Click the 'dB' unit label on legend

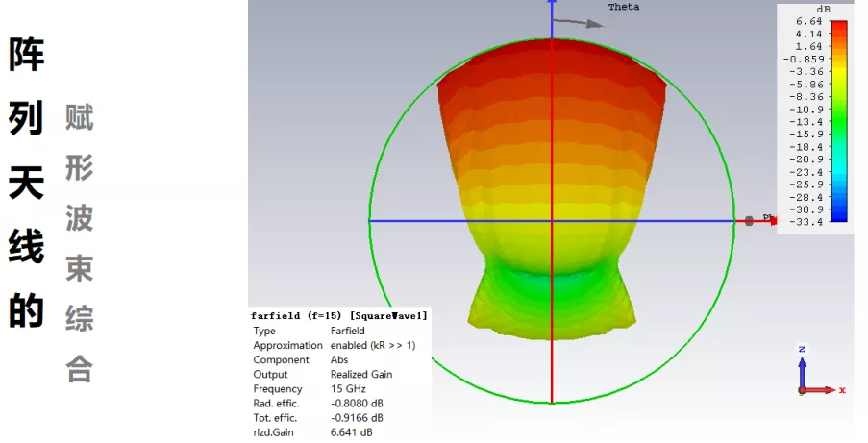point(823,10)
